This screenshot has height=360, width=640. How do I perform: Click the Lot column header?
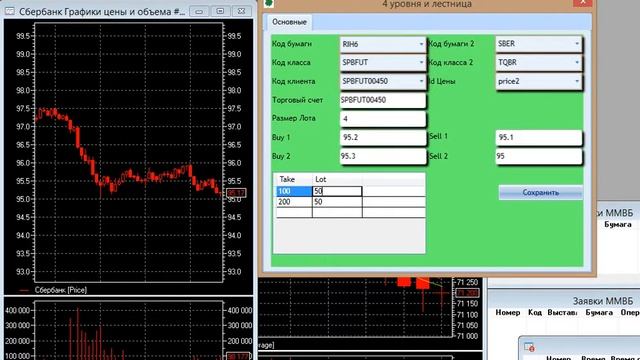click(x=337, y=179)
